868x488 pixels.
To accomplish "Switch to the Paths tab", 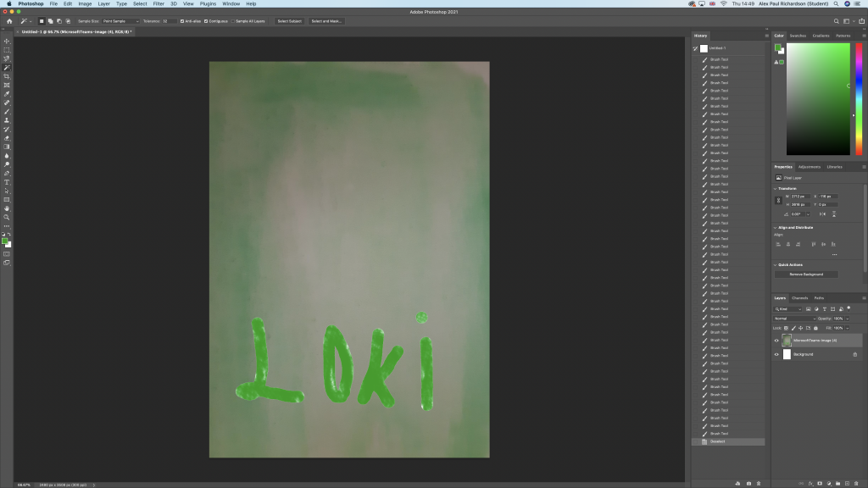I will point(820,298).
